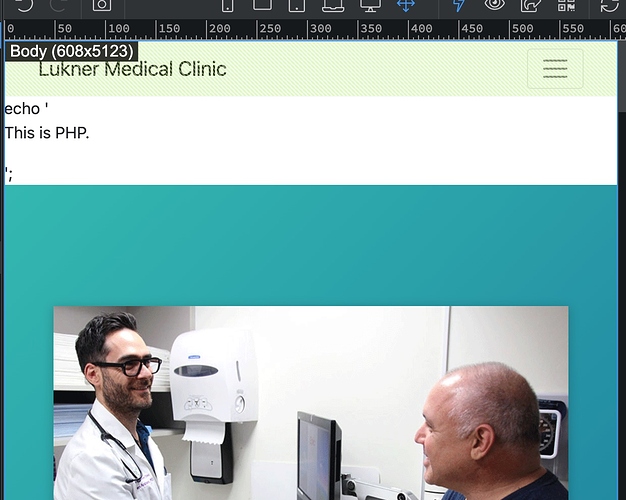This screenshot has height=500, width=626.
Task: Select the phone device size icon
Action: [228, 5]
